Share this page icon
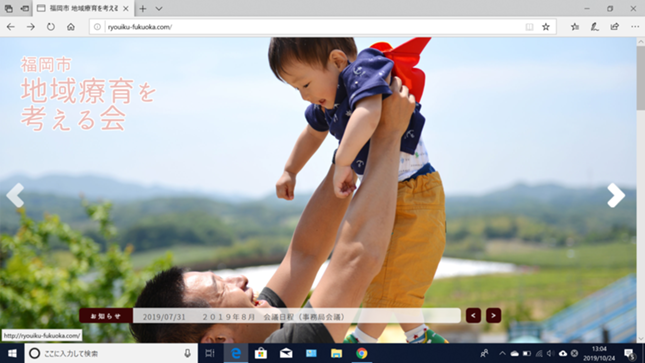The height and width of the screenshot is (363, 645). coord(615,27)
